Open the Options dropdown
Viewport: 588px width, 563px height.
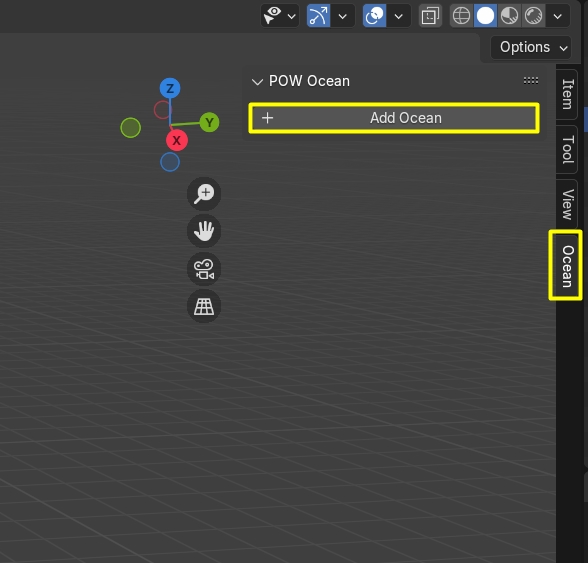(531, 47)
